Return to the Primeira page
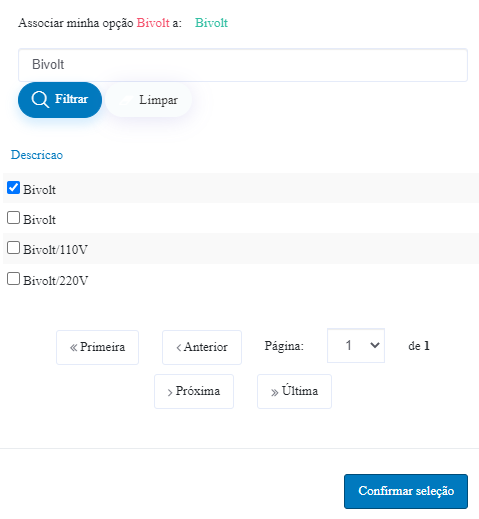 point(97,347)
